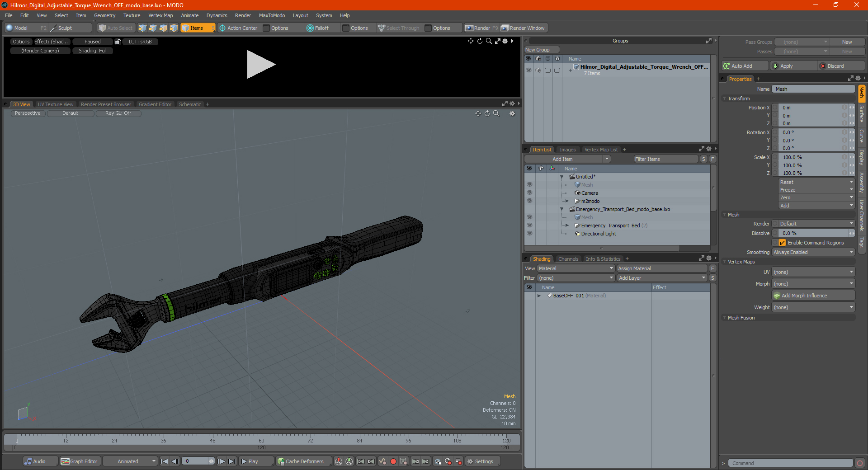Toggle visibility of Hilmor wrench group
The height and width of the screenshot is (470, 868).
point(528,70)
